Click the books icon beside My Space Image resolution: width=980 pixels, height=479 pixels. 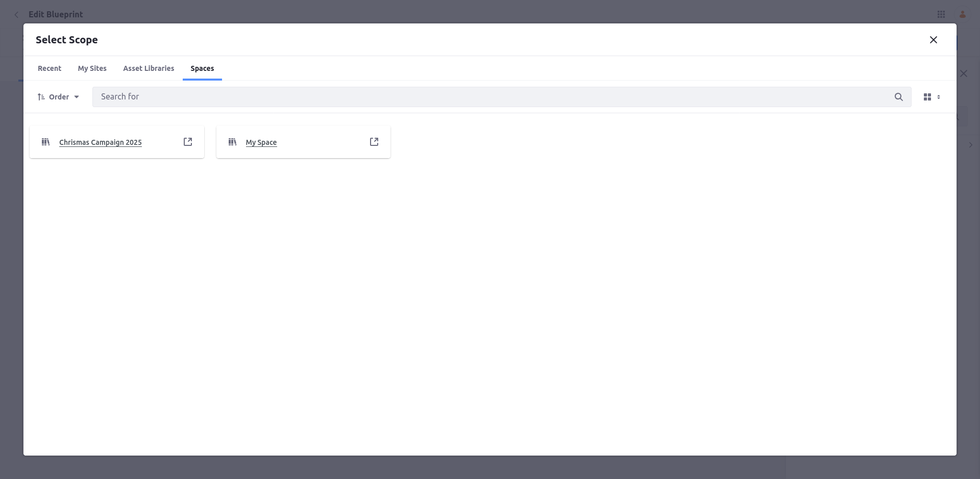[232, 142]
